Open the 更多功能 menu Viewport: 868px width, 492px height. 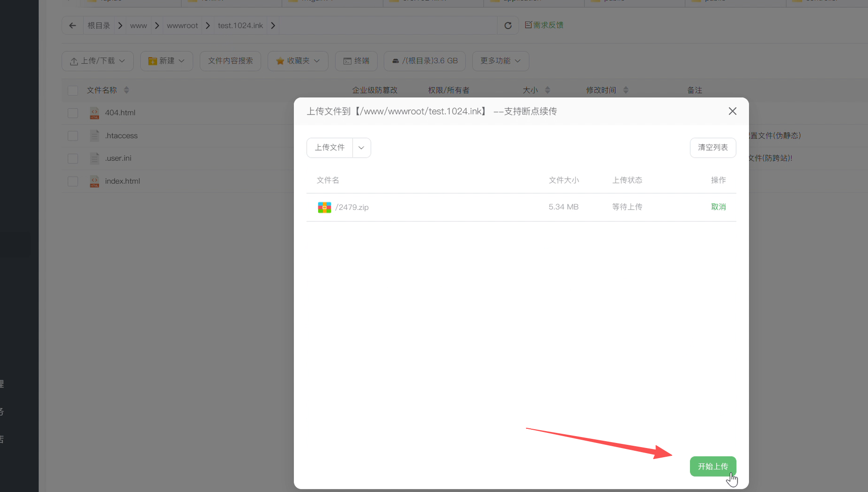[x=500, y=60]
